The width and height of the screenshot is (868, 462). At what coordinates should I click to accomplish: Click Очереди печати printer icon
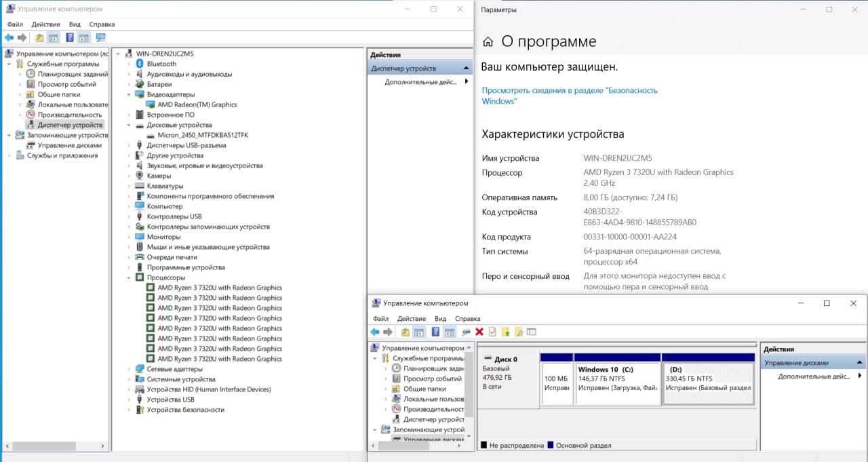point(140,257)
